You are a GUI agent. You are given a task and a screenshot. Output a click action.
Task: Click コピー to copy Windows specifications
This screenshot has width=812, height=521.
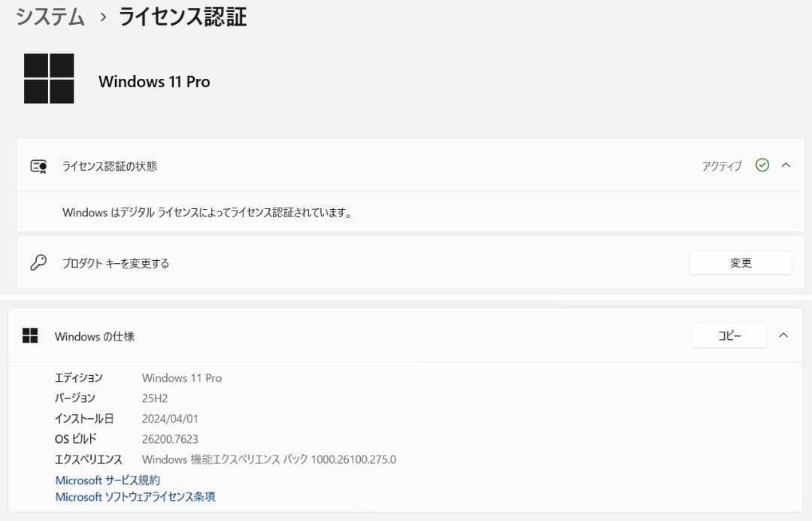click(728, 335)
